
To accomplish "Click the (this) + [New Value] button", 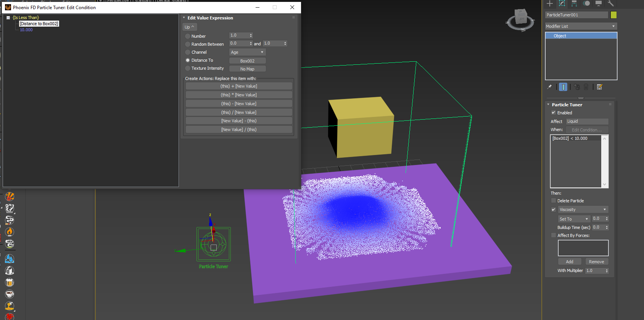I will coord(239,86).
